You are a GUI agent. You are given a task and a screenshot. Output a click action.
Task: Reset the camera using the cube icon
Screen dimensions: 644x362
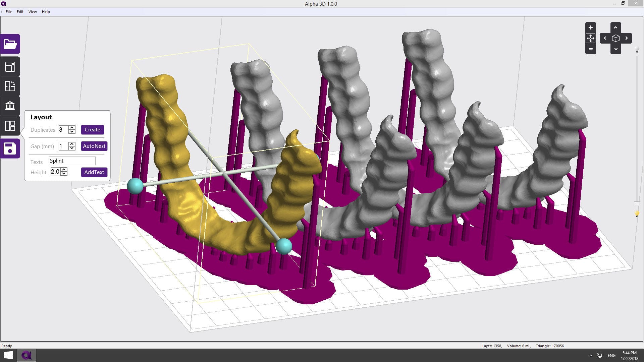[x=616, y=38]
